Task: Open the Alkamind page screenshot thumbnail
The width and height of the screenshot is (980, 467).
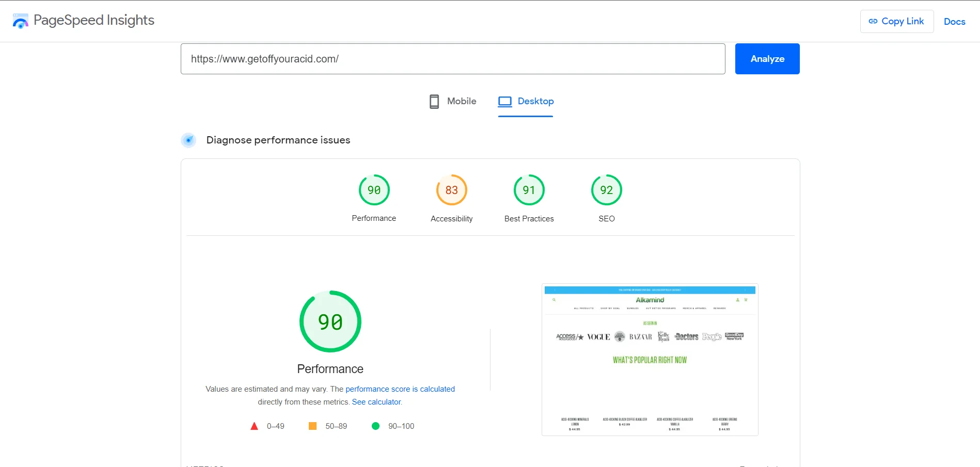Action: [650, 360]
